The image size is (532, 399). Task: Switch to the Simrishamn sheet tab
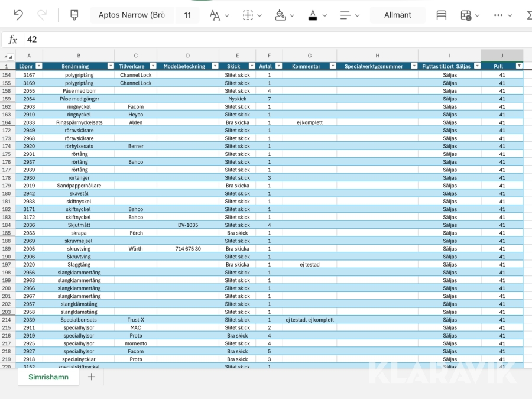pyautogui.click(x=48, y=377)
